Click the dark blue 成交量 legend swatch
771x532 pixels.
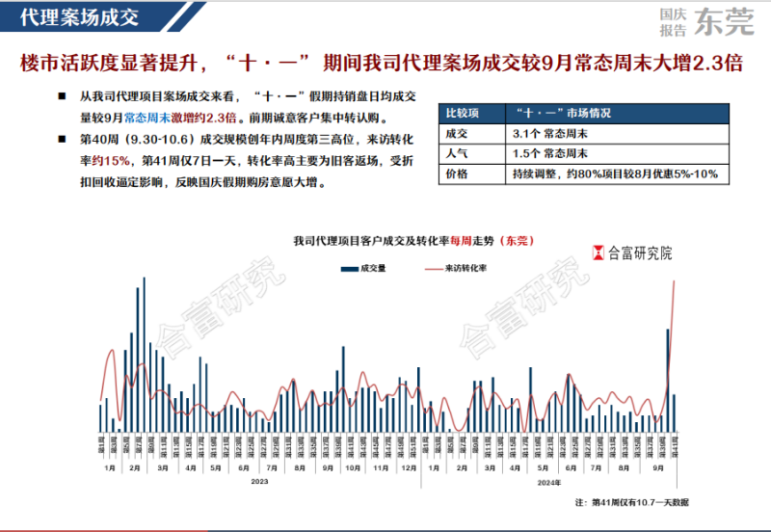(x=350, y=269)
